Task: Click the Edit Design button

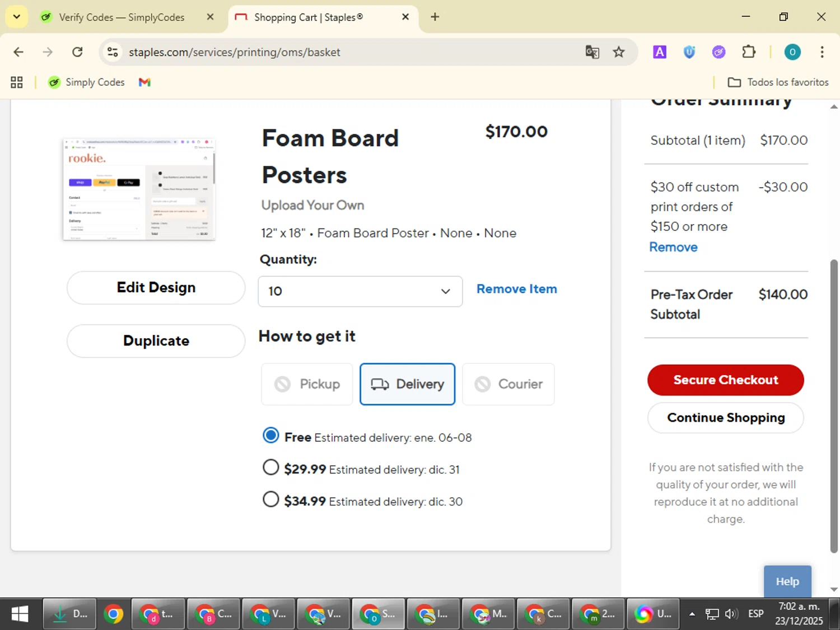Action: pos(156,288)
